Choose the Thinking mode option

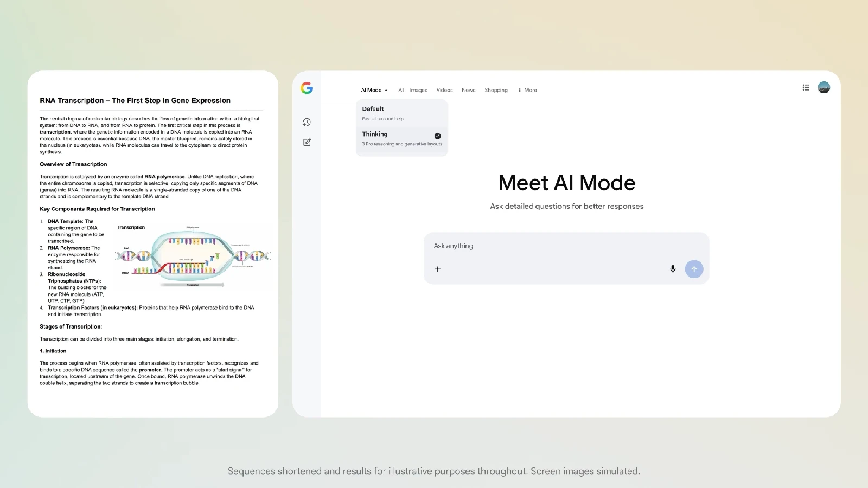tap(396, 138)
